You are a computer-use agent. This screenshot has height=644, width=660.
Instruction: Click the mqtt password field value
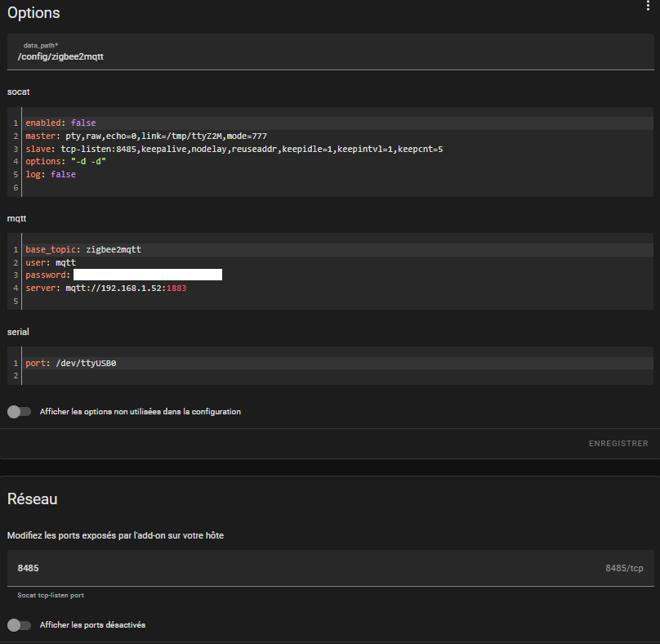pyautogui.click(x=147, y=275)
